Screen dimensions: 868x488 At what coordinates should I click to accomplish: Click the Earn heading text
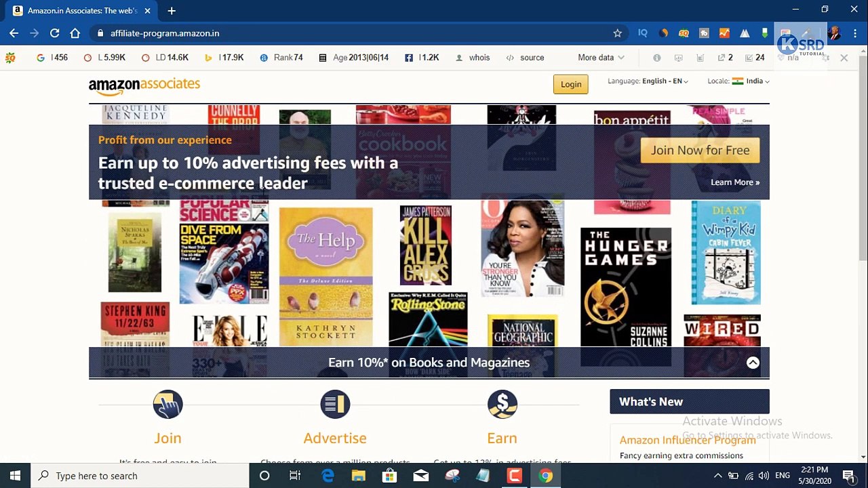click(x=502, y=439)
